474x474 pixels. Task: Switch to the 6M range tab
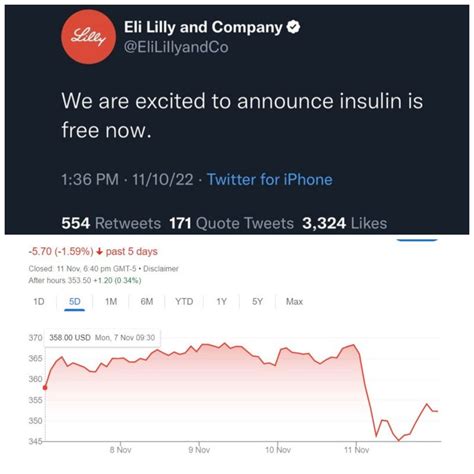147,302
